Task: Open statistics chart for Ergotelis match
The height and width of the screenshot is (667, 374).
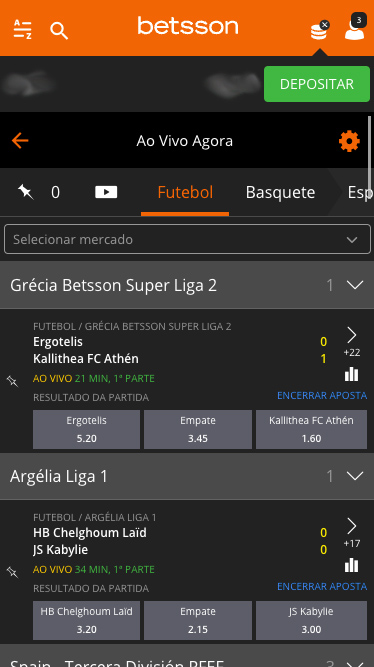Action: point(351,375)
